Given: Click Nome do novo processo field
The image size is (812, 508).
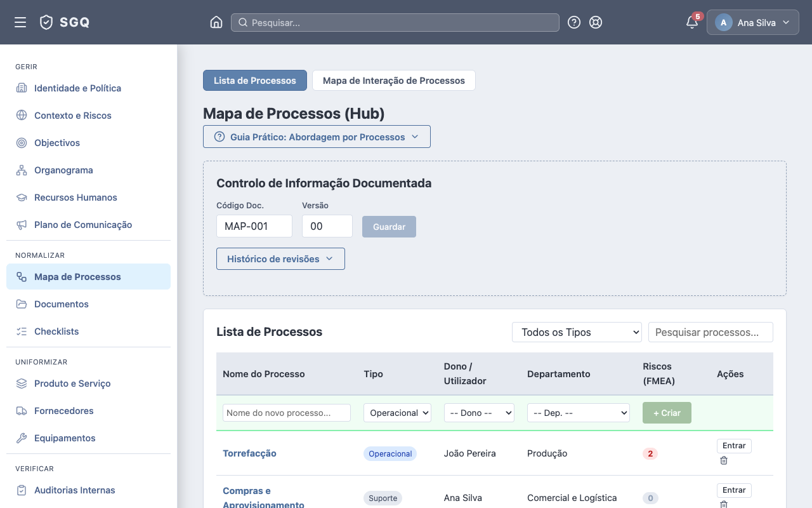Looking at the screenshot, I should tap(287, 413).
